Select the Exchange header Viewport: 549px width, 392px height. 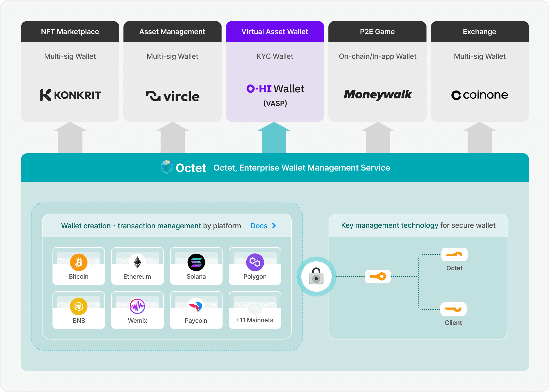coord(480,31)
